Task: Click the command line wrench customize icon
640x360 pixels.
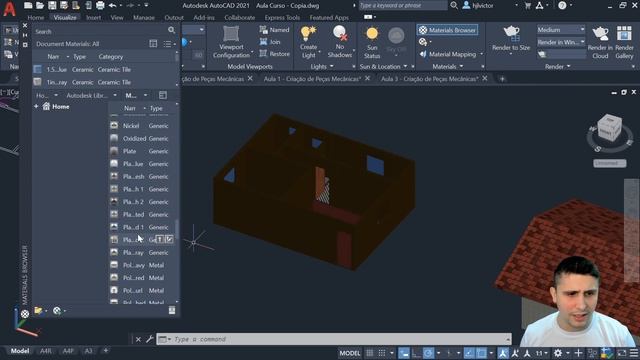Action: (x=150, y=339)
